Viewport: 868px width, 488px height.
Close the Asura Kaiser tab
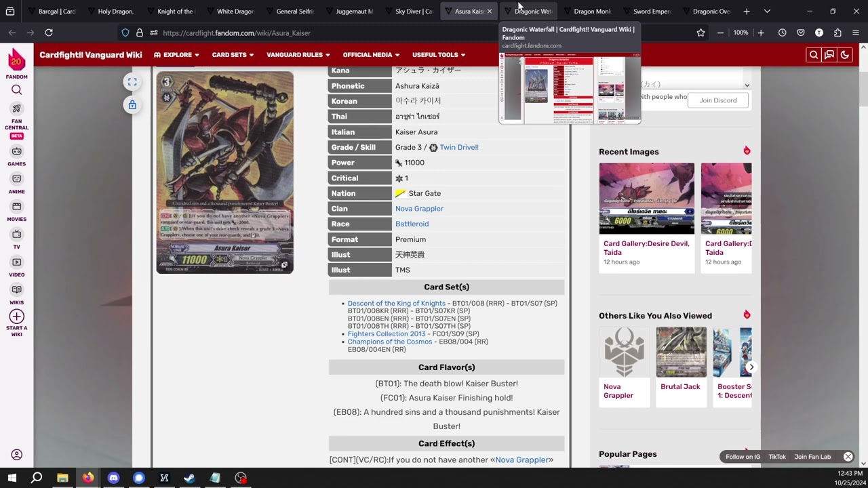[490, 12]
